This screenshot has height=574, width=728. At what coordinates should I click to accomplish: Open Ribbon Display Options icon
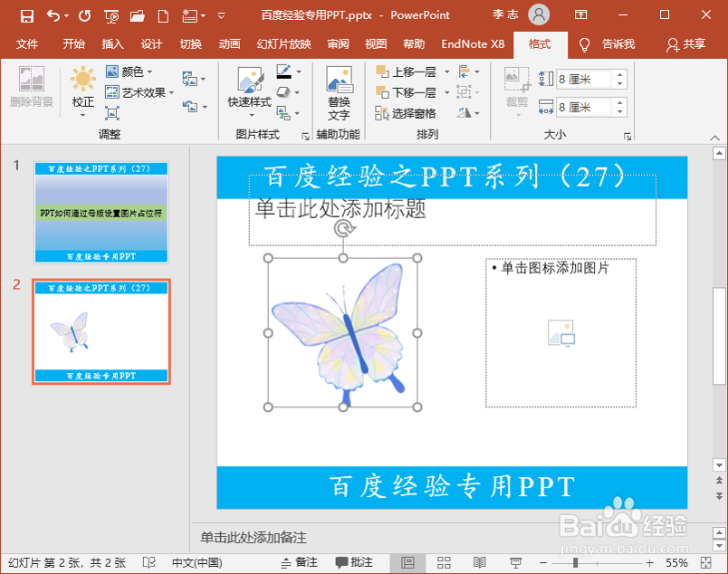(580, 14)
